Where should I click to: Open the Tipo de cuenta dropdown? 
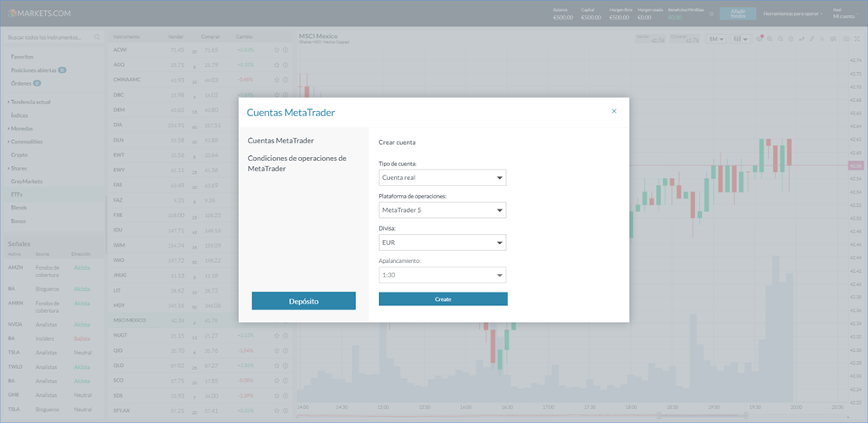442,178
